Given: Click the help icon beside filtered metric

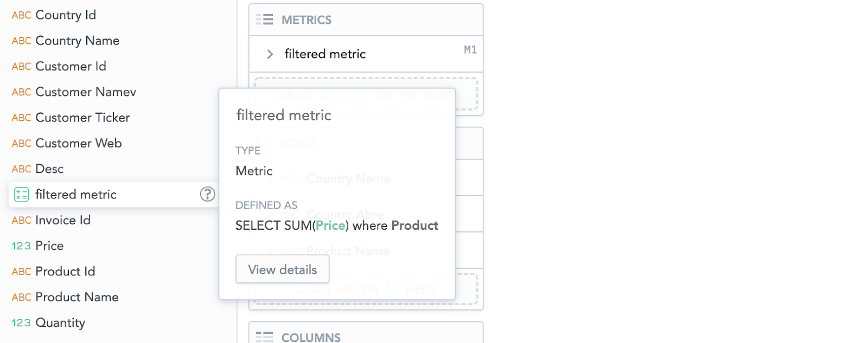Looking at the screenshot, I should tap(207, 194).
